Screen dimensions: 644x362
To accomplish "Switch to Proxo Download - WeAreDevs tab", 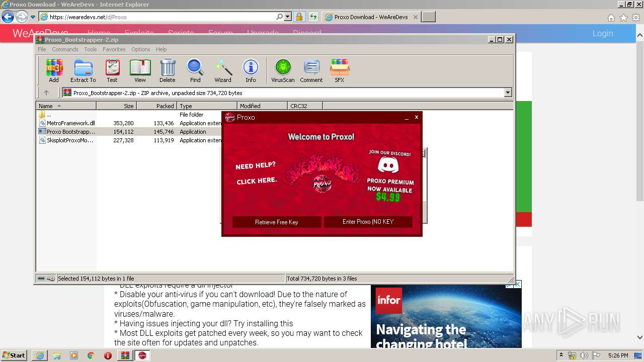I will (x=371, y=17).
